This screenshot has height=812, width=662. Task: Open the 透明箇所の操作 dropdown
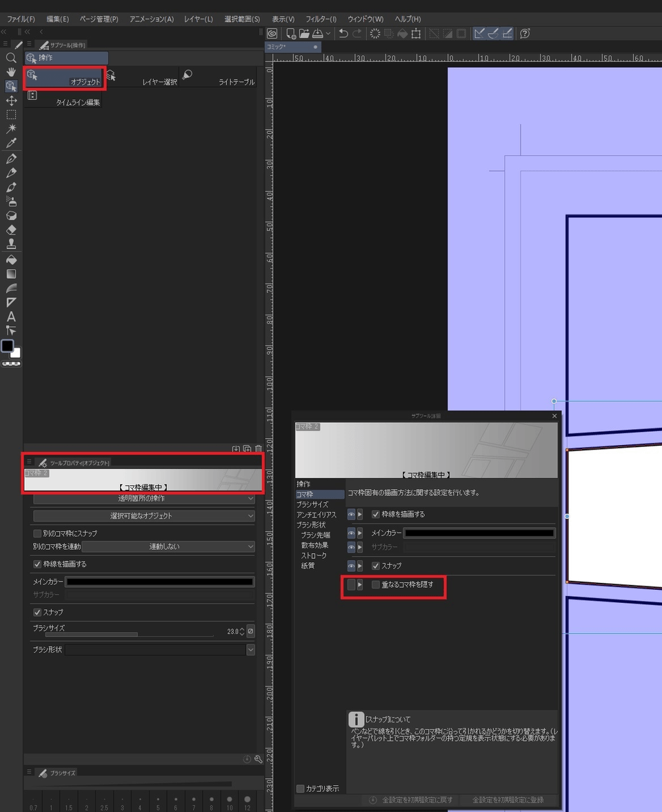pos(141,497)
